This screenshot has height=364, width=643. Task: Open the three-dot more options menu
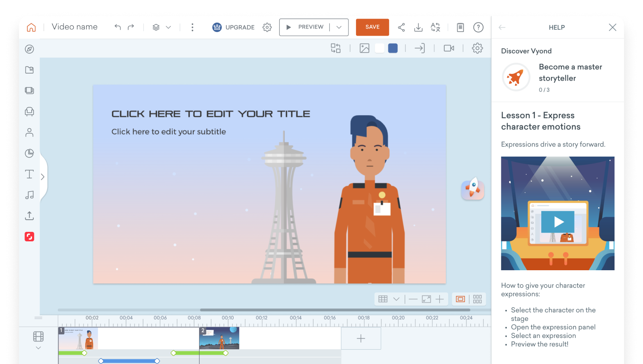click(x=192, y=27)
